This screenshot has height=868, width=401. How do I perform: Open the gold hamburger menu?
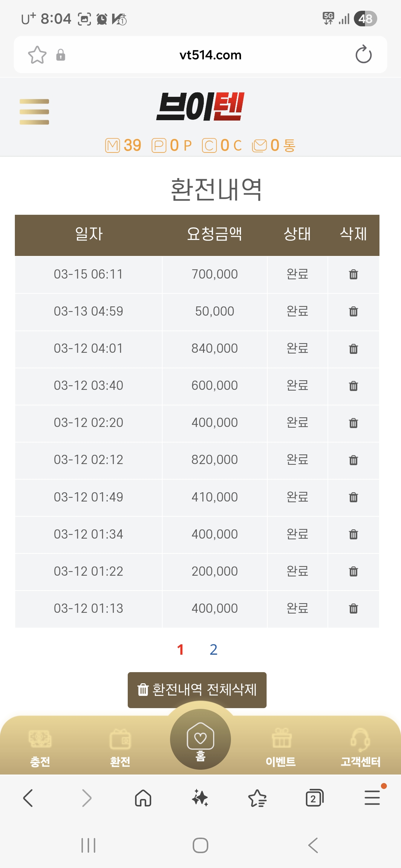click(x=34, y=112)
